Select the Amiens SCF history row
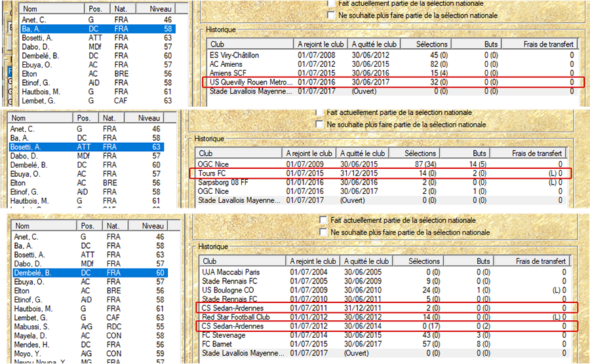This screenshot has width=590, height=364. (391, 73)
